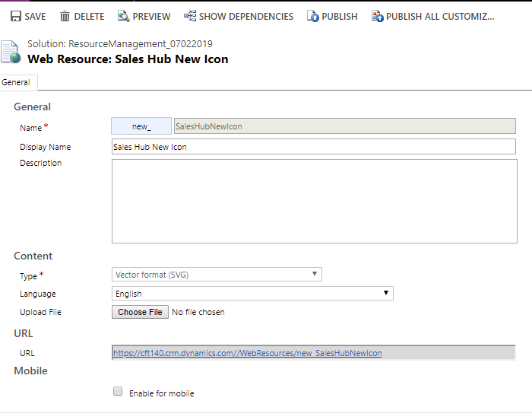Viewport: 532px width, 420px height.
Task: Click the Publish All Customizations icon
Action: coord(377,16)
